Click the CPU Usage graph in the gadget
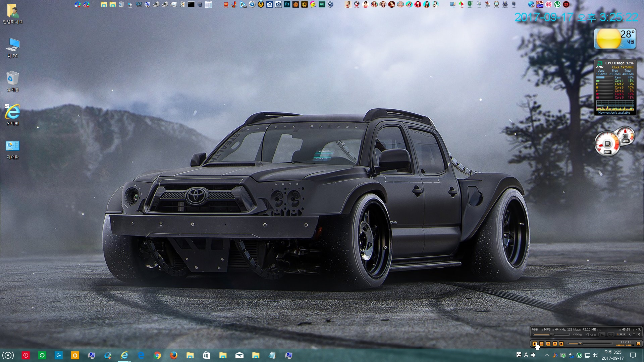This screenshot has height=362, width=644. pos(615,105)
